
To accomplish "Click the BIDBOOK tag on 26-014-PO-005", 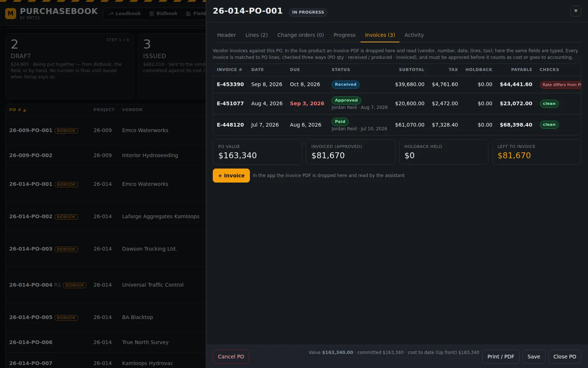I will coord(66,318).
